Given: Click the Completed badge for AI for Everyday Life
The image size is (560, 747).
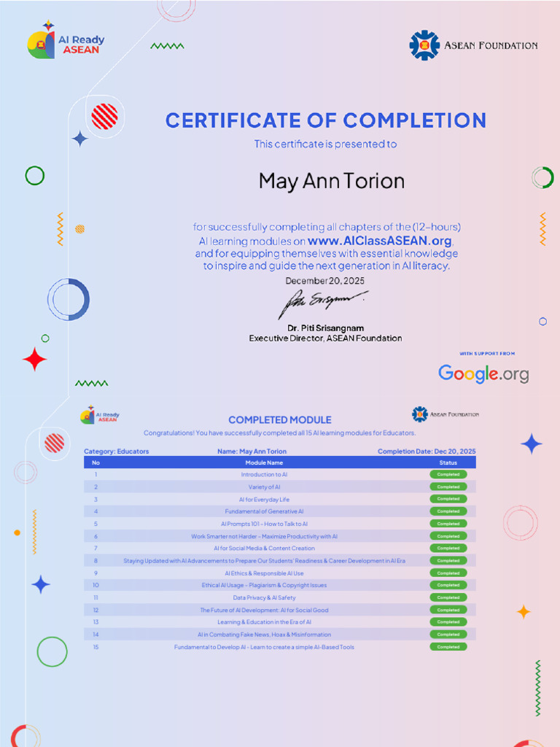Looking at the screenshot, I should coord(448,499).
